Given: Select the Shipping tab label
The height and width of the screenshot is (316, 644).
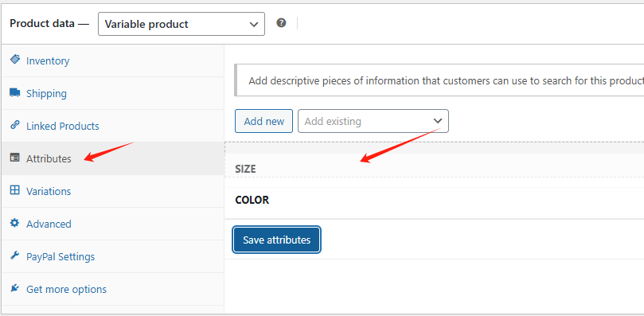Looking at the screenshot, I should pos(46,94).
